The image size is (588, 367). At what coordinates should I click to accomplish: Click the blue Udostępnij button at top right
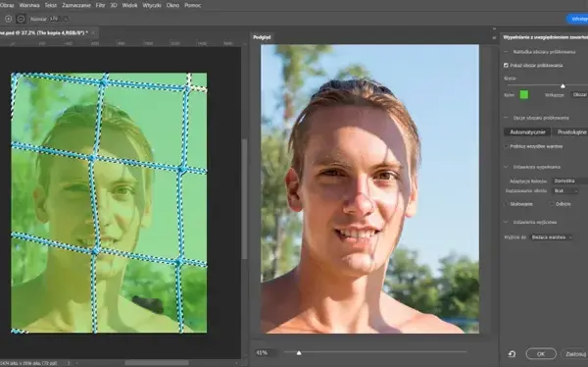pos(577,19)
